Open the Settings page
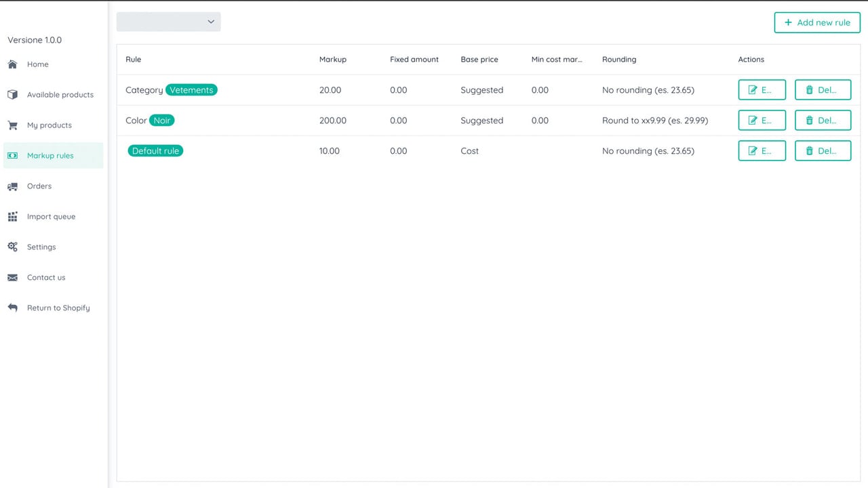 click(x=53, y=247)
